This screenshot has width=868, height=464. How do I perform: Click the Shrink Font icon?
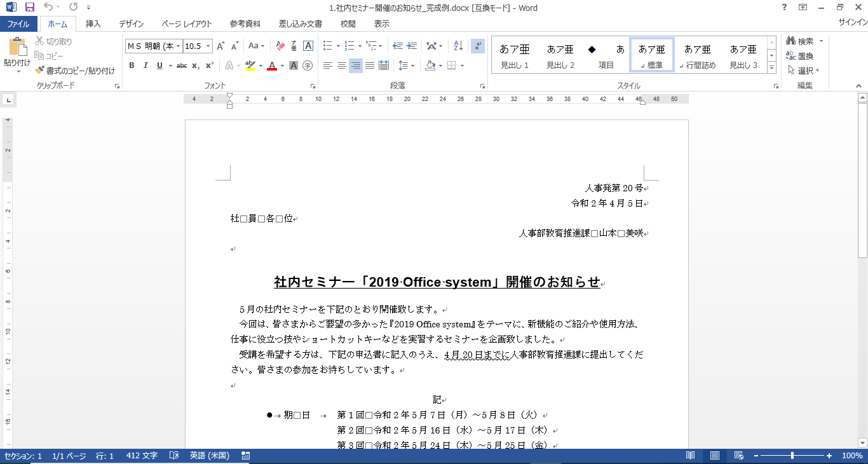point(234,46)
